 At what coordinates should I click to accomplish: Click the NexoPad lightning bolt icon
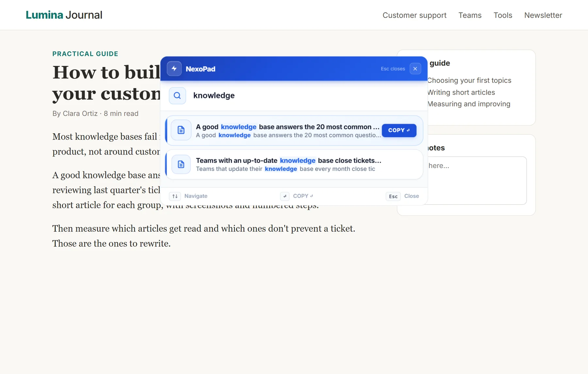point(174,69)
